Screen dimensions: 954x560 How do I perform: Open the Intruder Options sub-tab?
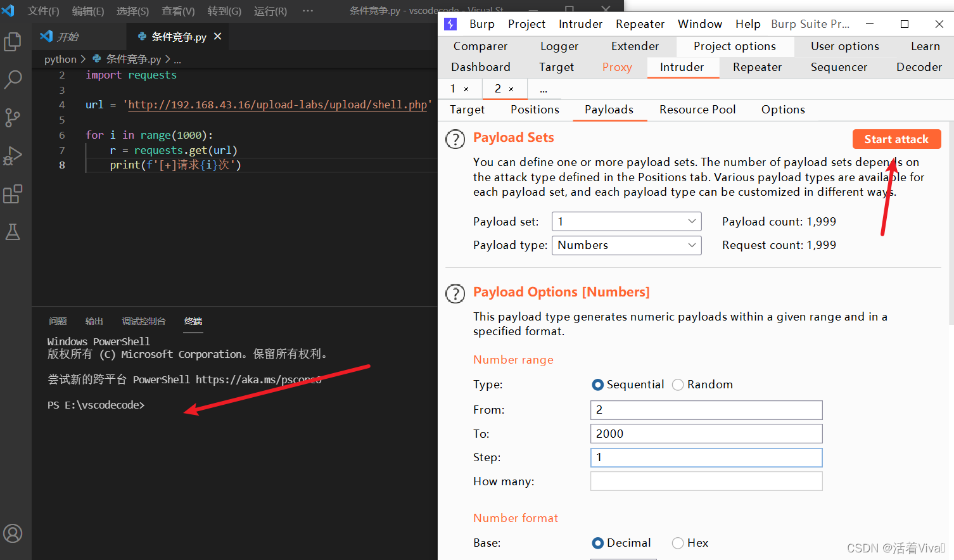(x=783, y=110)
